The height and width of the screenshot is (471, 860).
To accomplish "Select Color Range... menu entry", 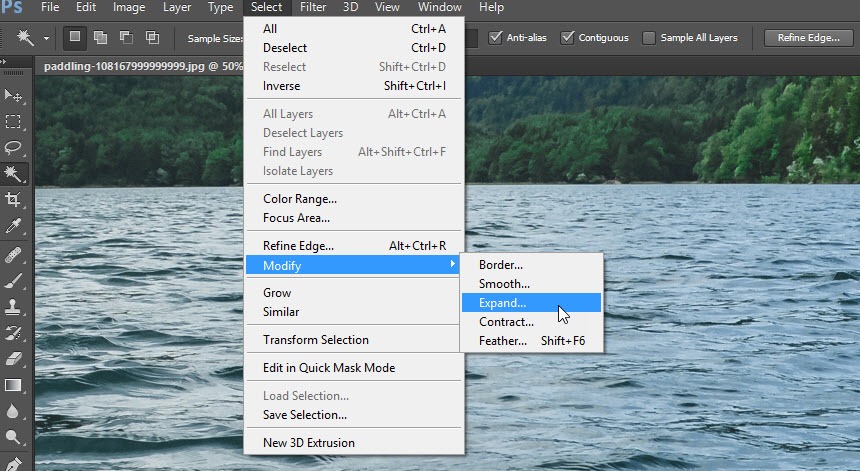I will click(x=300, y=199).
